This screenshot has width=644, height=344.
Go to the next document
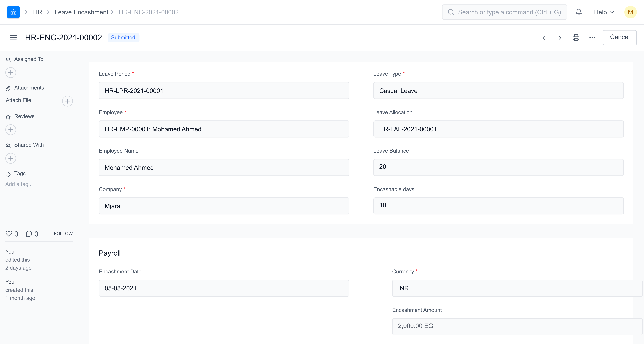(560, 38)
